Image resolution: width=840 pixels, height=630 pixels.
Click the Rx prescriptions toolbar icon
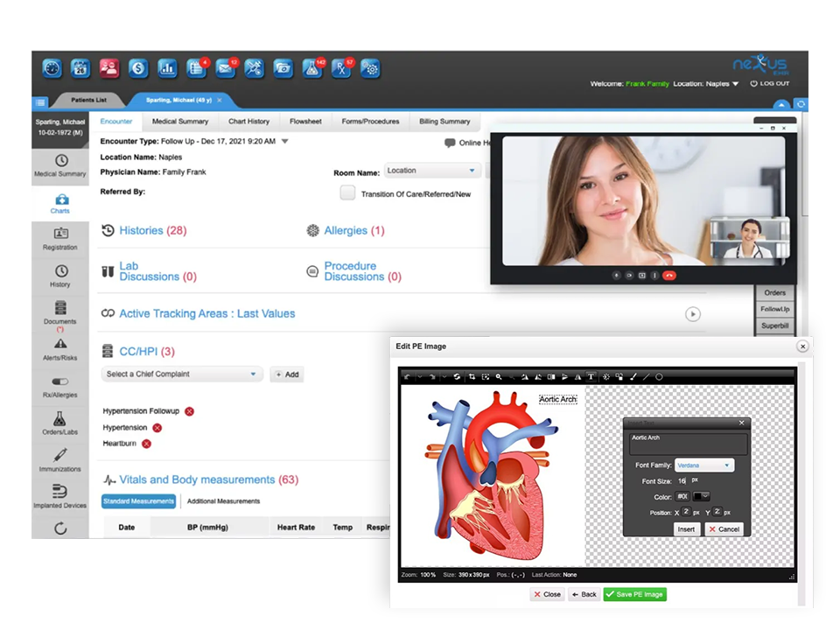pos(341,67)
